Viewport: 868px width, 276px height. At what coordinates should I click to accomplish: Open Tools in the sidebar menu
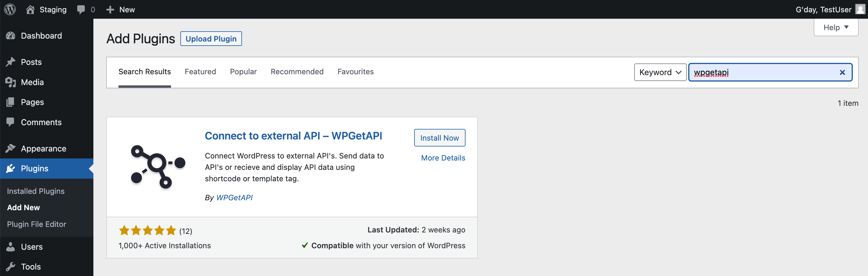pyautogui.click(x=46, y=267)
